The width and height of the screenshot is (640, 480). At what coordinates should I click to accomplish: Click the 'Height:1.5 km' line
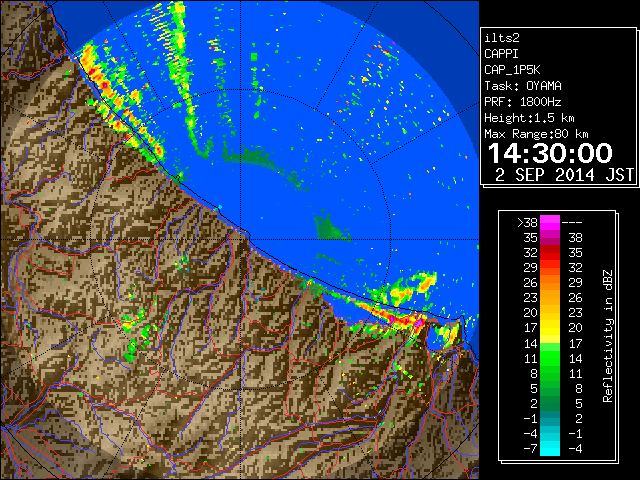click(529, 118)
